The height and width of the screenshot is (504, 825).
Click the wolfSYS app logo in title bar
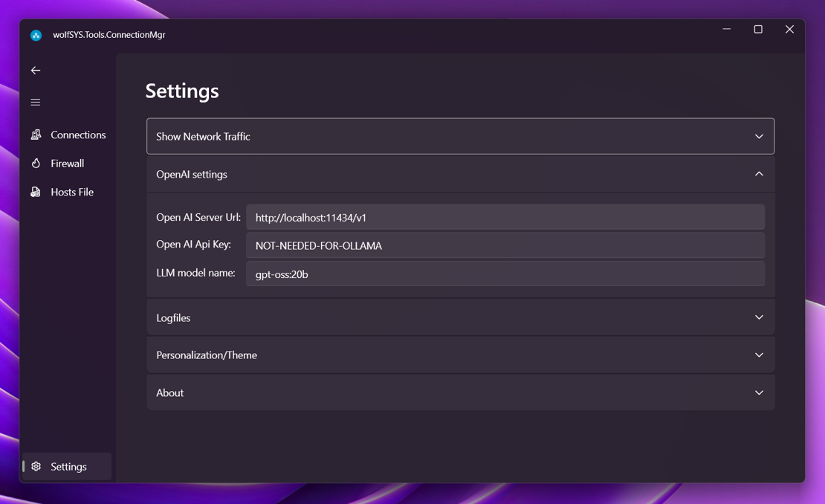[36, 35]
